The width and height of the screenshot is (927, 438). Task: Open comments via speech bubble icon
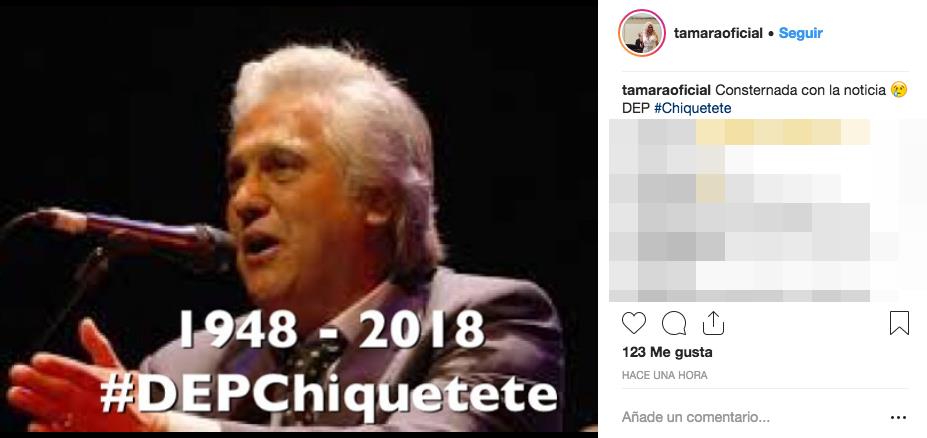pyautogui.click(x=674, y=323)
